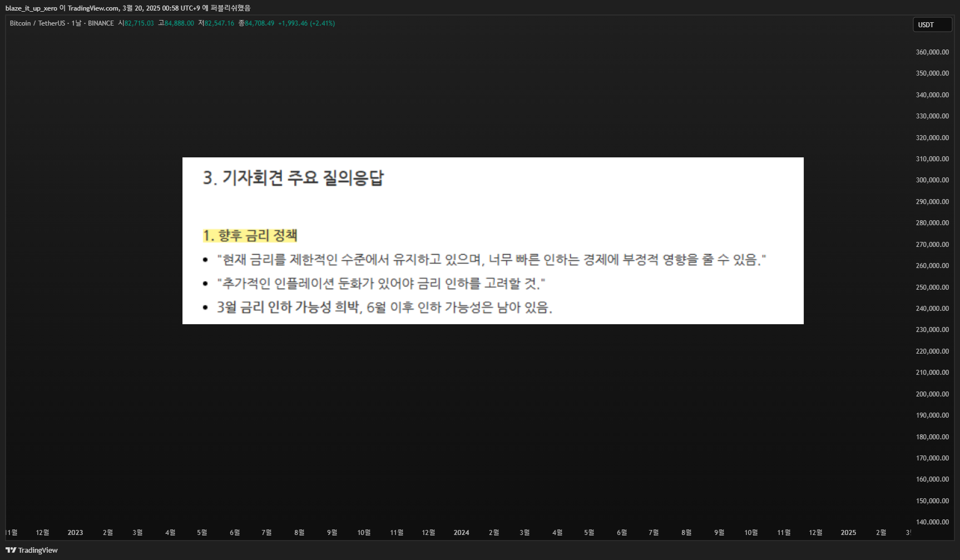Click the BINANCE exchange label in legend

tap(101, 23)
